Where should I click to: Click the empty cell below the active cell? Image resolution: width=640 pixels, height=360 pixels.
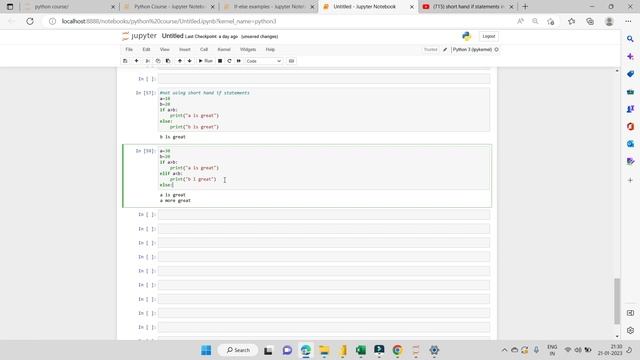tap(324, 215)
